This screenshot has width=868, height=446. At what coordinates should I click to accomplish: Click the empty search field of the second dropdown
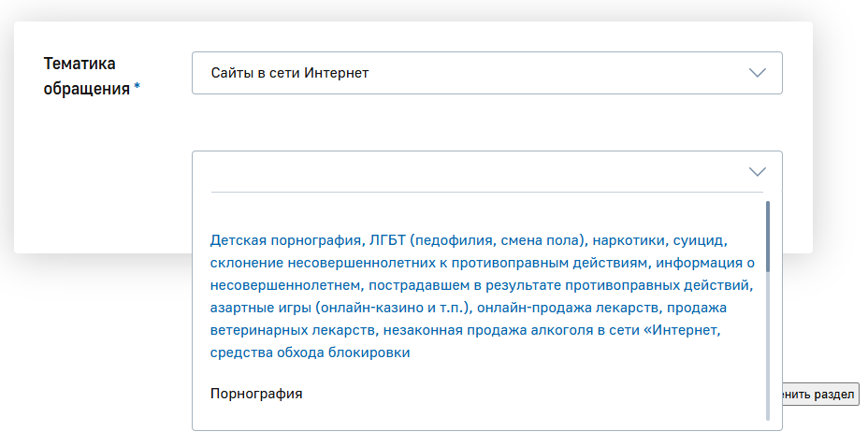click(x=468, y=171)
